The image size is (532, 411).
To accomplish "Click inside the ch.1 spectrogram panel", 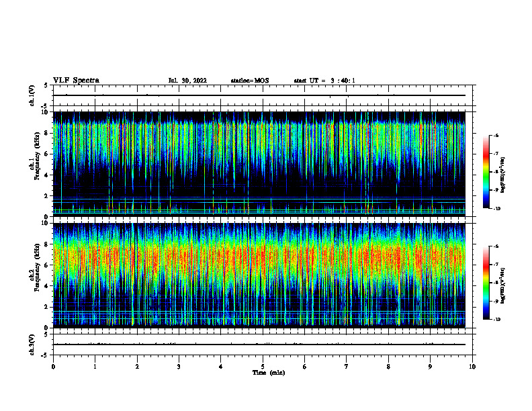I will point(259,164).
